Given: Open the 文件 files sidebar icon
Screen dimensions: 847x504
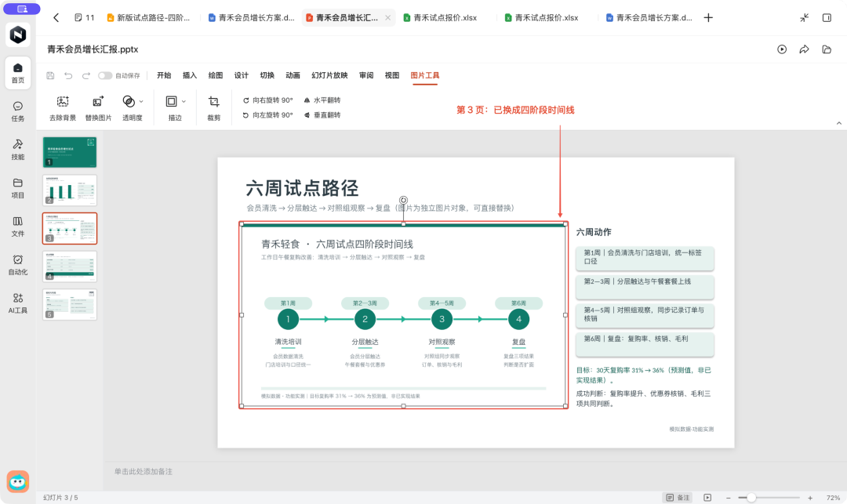Looking at the screenshot, I should tap(18, 226).
